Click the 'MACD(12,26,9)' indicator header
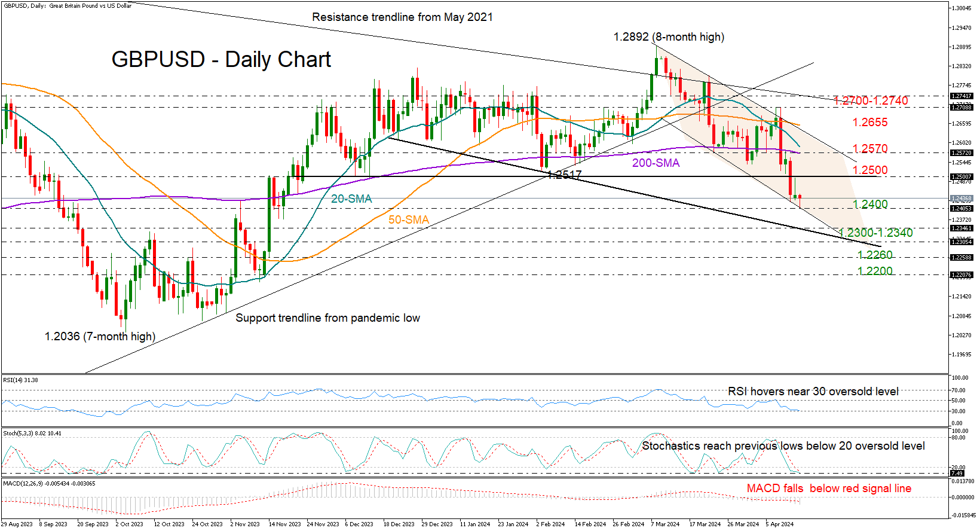This screenshot has width=980, height=531. [x=49, y=483]
